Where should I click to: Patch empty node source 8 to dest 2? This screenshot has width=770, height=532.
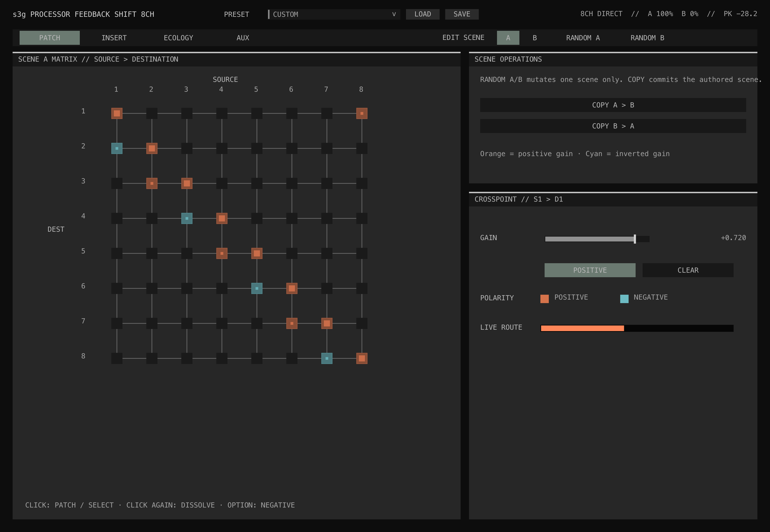(x=362, y=148)
